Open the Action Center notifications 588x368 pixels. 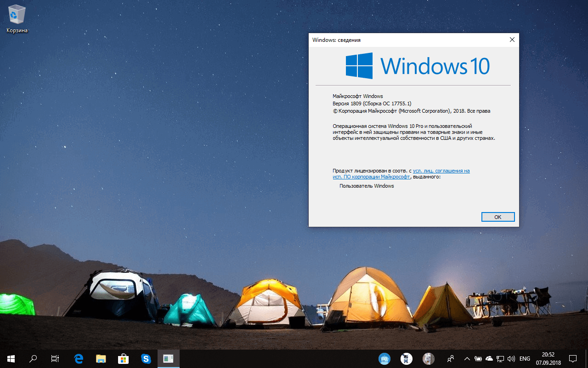pyautogui.click(x=573, y=359)
